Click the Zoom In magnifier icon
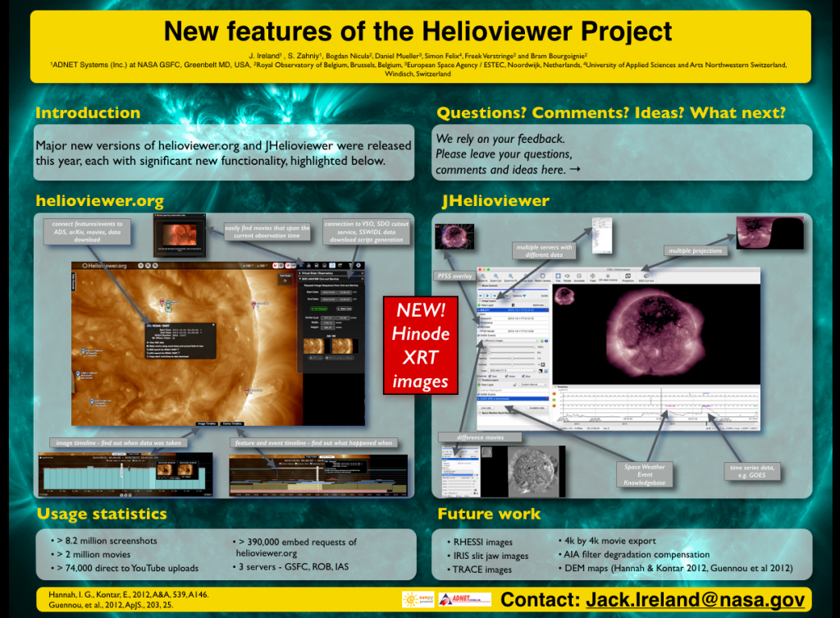Viewport: 840px width, 618px height. 483,276
